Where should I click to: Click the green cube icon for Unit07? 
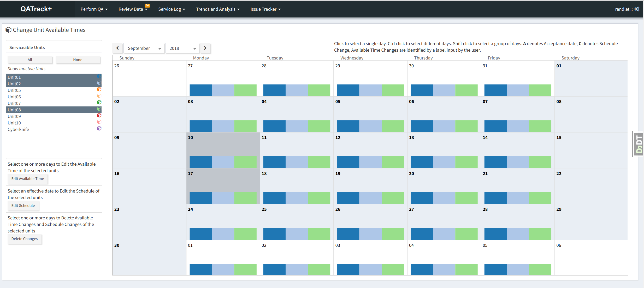click(99, 103)
